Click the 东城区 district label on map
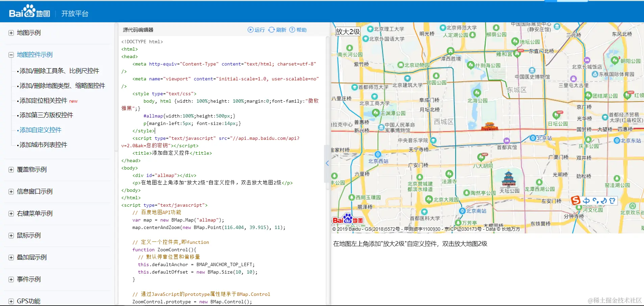Image resolution: width=644 pixels, height=306 pixels. tap(517, 90)
